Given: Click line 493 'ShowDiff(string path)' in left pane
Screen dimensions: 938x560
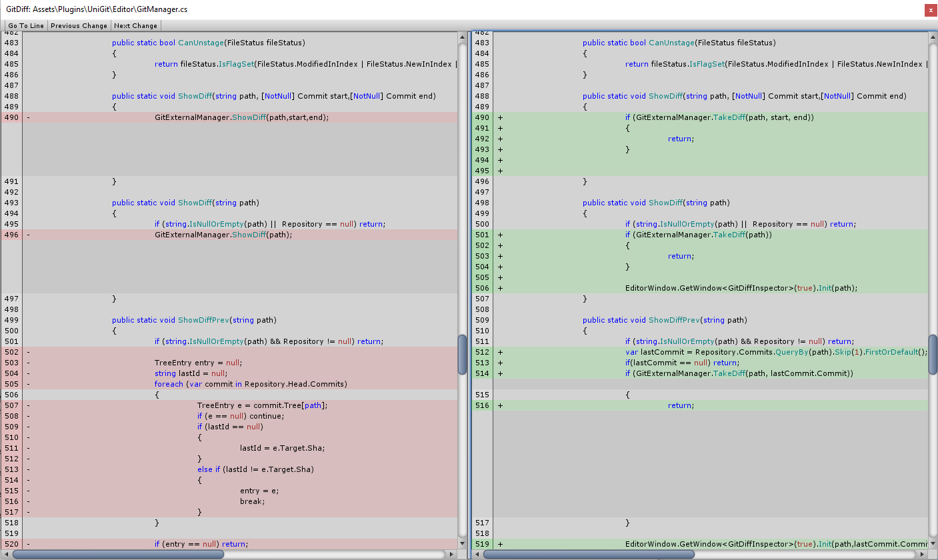Looking at the screenshot, I should coord(185,203).
